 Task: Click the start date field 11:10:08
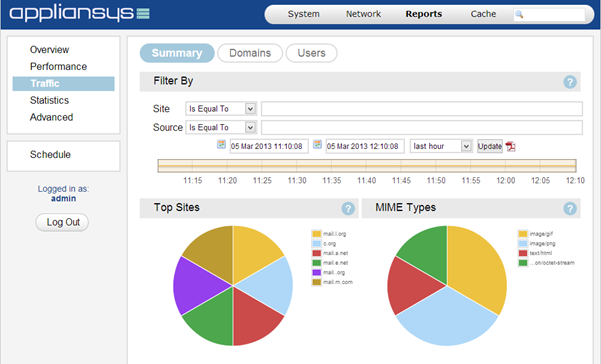pos(269,146)
